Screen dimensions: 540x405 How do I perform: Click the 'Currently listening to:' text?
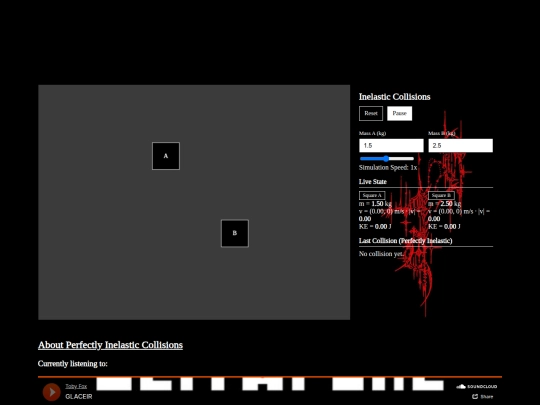point(73,364)
